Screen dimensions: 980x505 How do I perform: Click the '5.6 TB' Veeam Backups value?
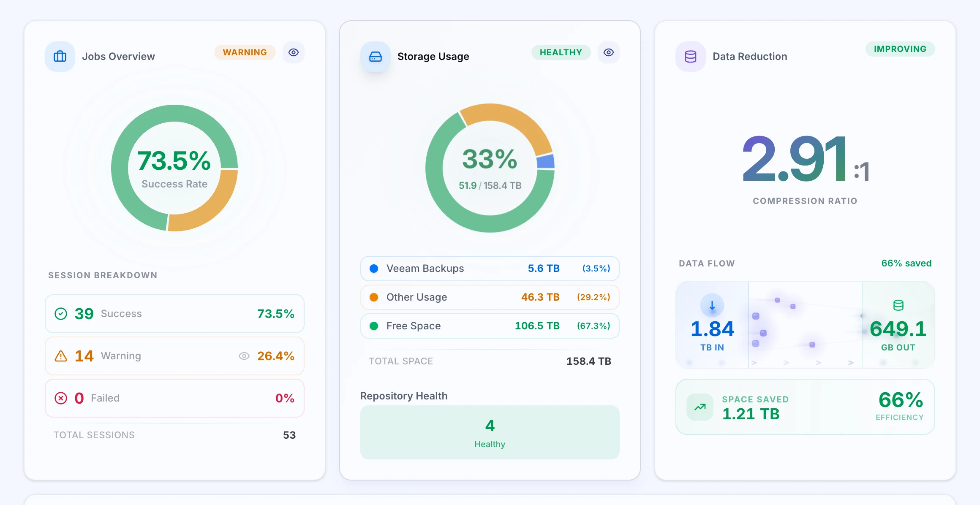pyautogui.click(x=544, y=269)
